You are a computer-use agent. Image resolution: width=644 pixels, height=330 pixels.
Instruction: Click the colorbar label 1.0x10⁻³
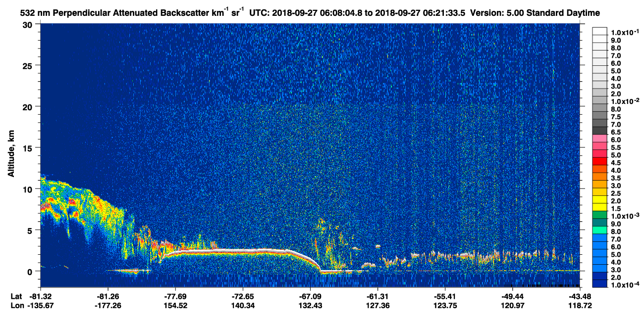tap(625, 216)
